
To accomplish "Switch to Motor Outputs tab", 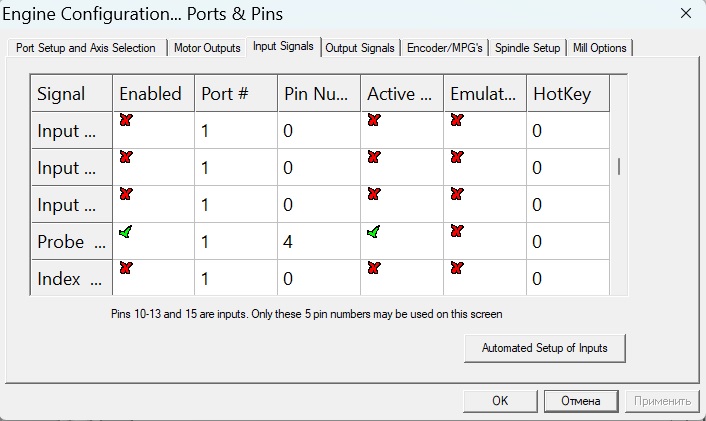I will [x=207, y=48].
